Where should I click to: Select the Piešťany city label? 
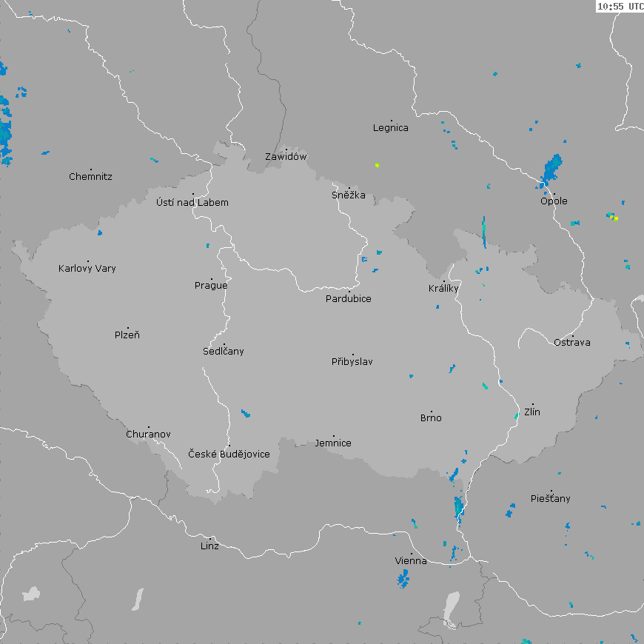click(x=551, y=499)
